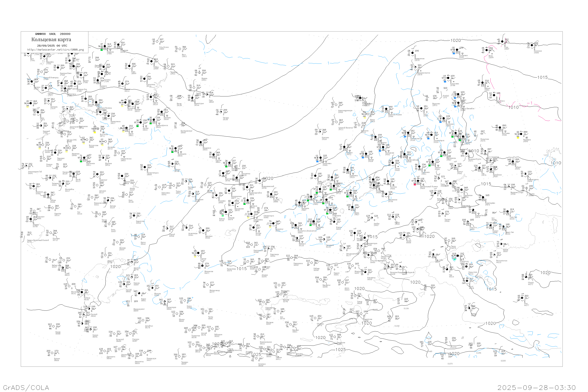Click the green marker at Красноуфимск station
Viewport: 588px width, 392px height.
pos(150,123)
